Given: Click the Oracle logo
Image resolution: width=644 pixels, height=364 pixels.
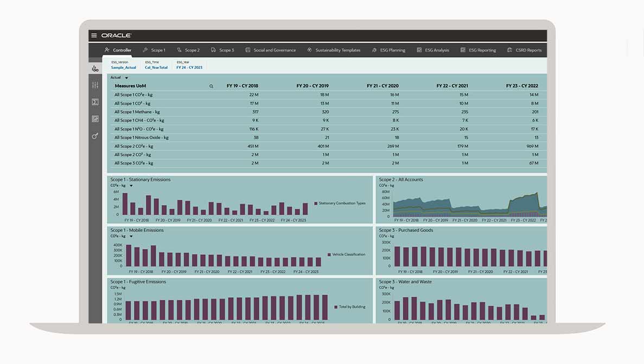Looking at the screenshot, I should 116,35.
